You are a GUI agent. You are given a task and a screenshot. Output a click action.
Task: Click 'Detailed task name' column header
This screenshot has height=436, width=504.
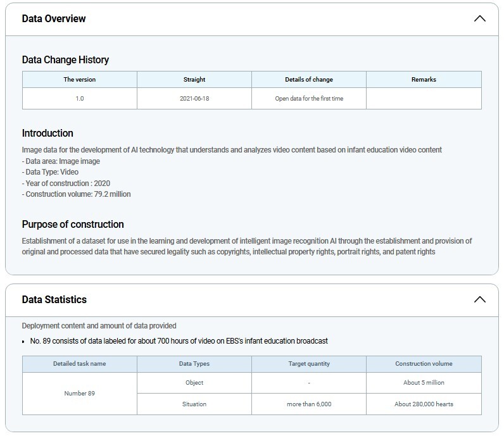(x=80, y=364)
